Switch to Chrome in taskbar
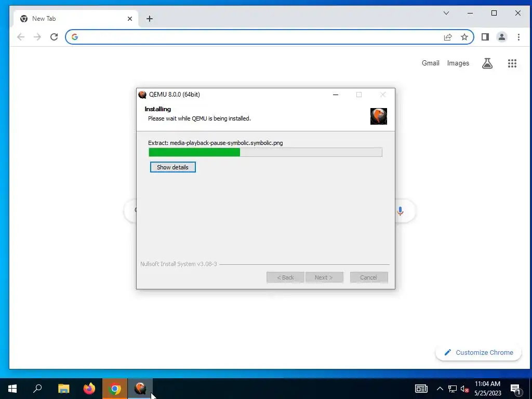 (115, 389)
